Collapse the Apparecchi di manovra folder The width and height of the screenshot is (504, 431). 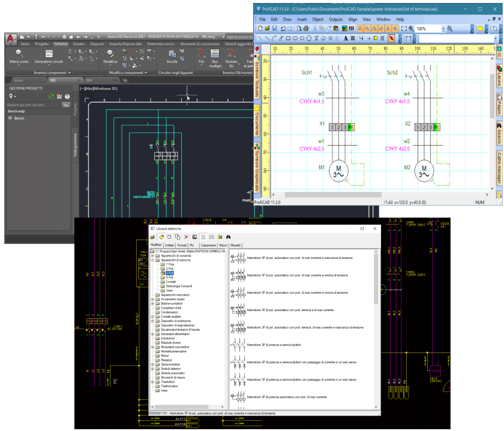pyautogui.click(x=152, y=260)
